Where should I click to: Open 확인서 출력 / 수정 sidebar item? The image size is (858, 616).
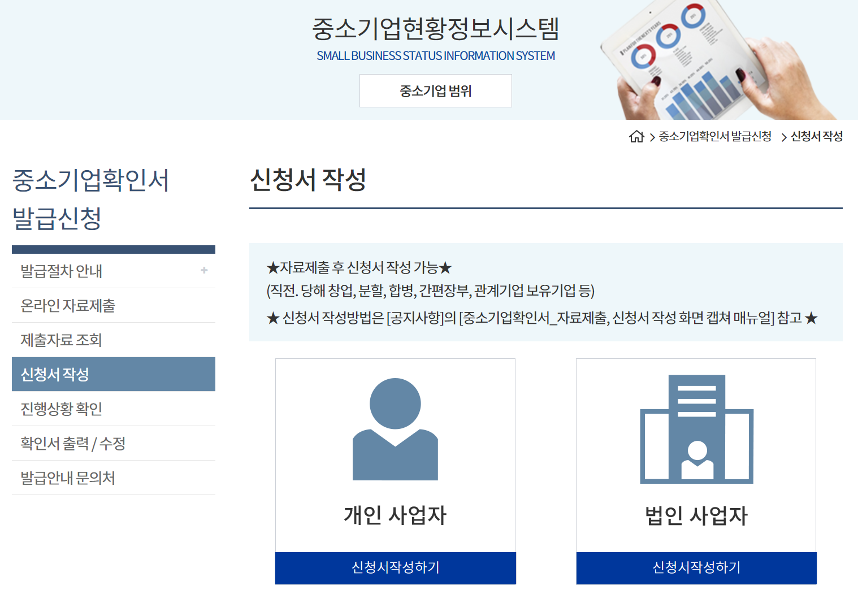(114, 444)
